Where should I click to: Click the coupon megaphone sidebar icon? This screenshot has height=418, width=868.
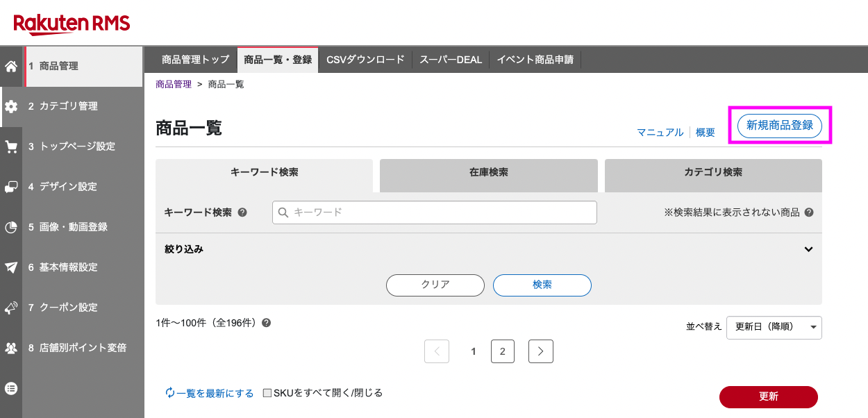pyautogui.click(x=11, y=308)
